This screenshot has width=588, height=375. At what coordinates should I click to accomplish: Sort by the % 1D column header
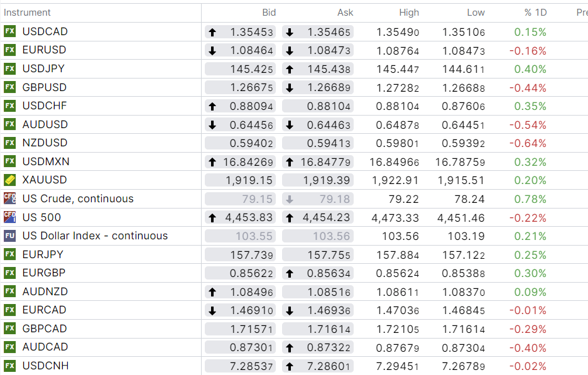535,13
